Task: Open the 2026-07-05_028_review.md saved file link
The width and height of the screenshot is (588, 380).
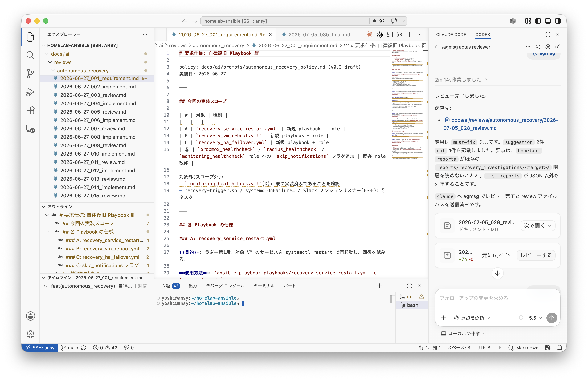Action: [501, 124]
